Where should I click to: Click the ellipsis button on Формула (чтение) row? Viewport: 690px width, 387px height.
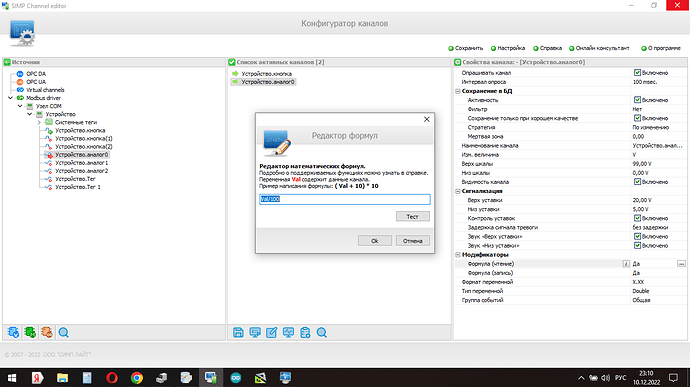[x=681, y=264]
